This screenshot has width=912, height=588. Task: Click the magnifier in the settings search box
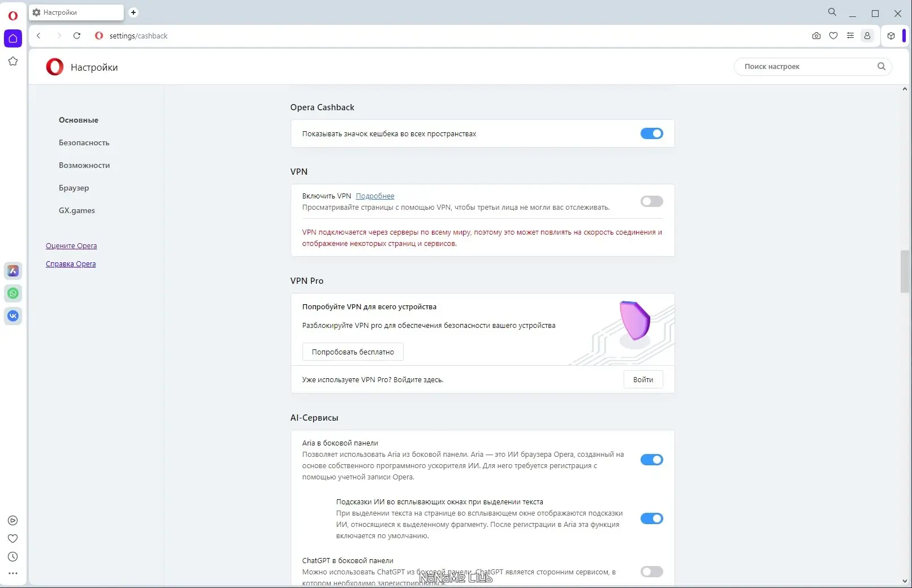point(881,66)
